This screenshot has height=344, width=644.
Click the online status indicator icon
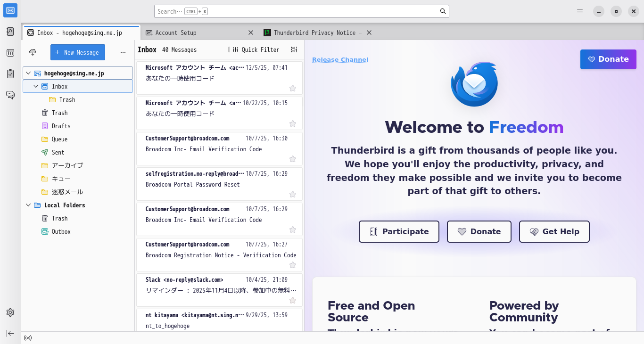(x=28, y=338)
